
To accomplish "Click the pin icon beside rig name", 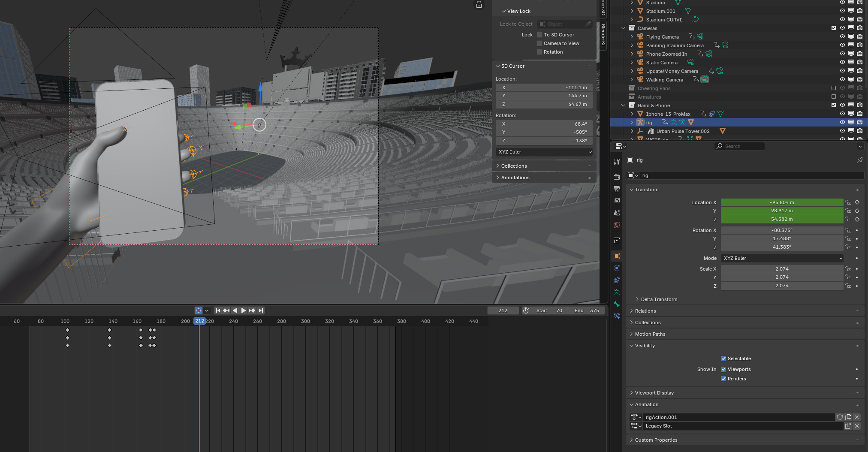I will pyautogui.click(x=860, y=160).
